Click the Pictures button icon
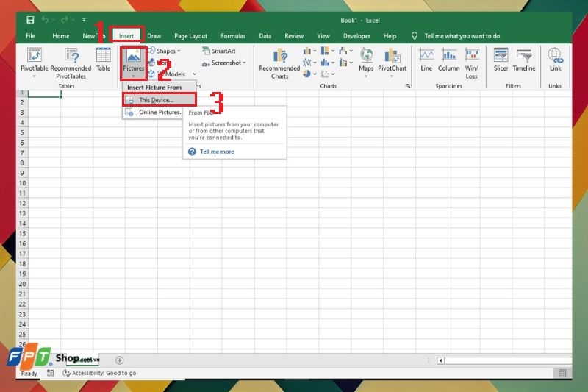The image size is (588, 392). tap(134, 56)
